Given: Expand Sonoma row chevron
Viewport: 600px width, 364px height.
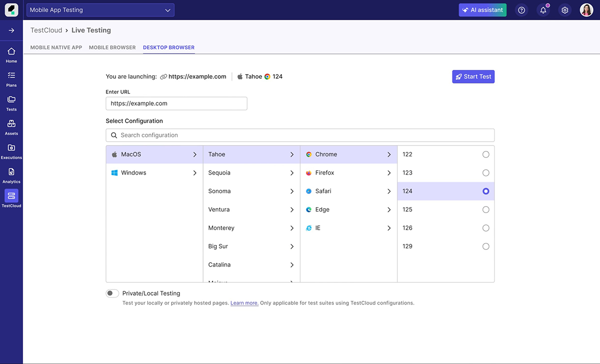Looking at the screenshot, I should 292,191.
